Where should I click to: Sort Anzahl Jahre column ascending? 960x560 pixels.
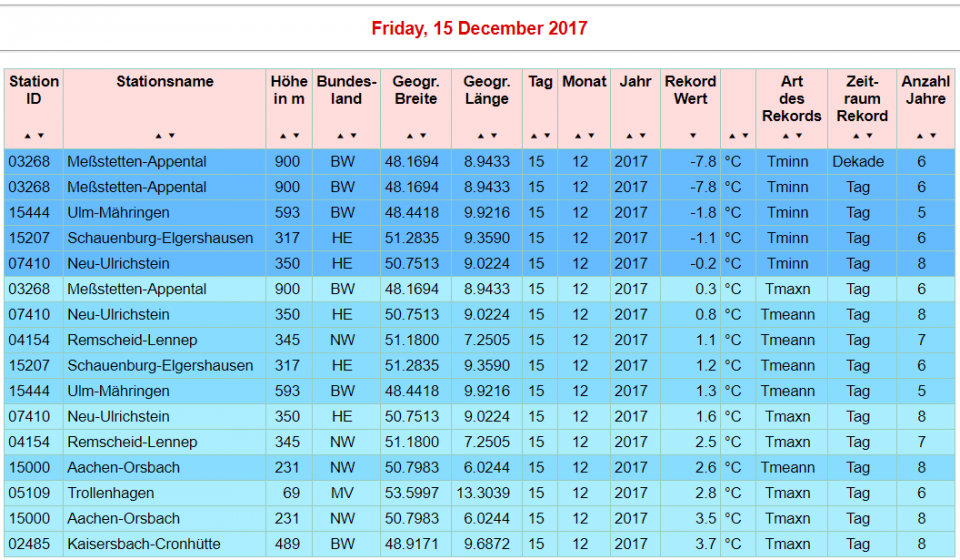coord(919,136)
